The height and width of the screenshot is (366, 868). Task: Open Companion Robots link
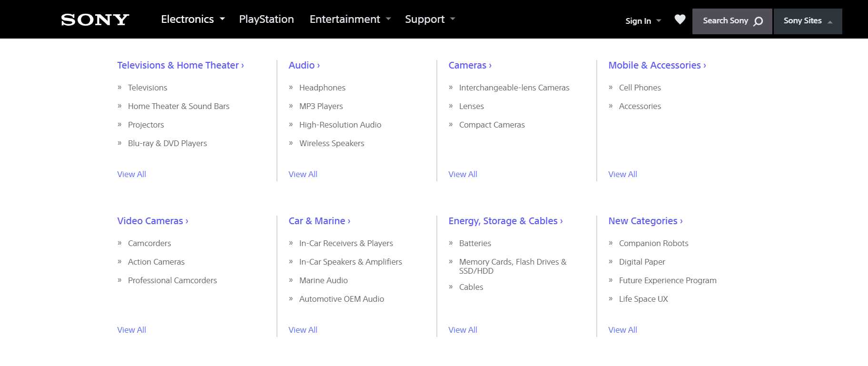pyautogui.click(x=653, y=243)
